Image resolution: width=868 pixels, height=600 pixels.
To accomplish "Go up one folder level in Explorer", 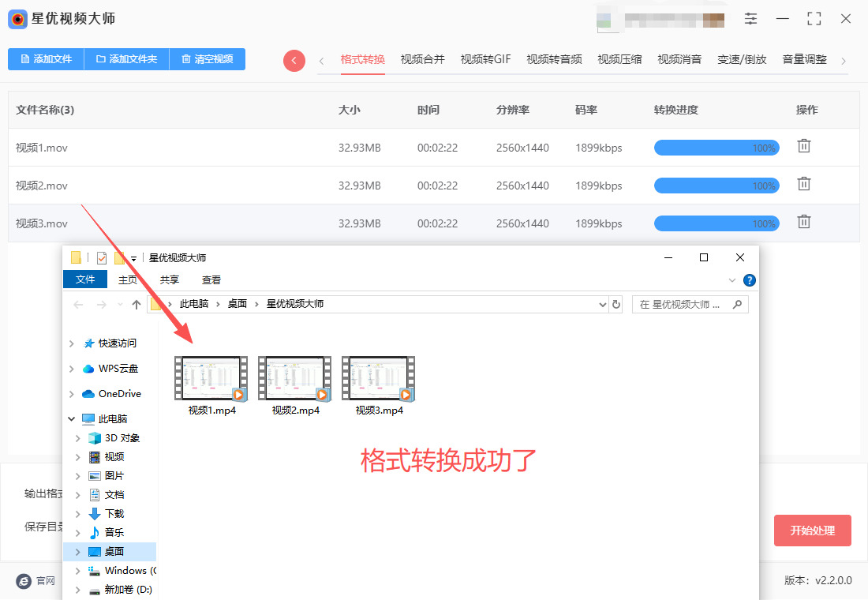I will coord(137,305).
